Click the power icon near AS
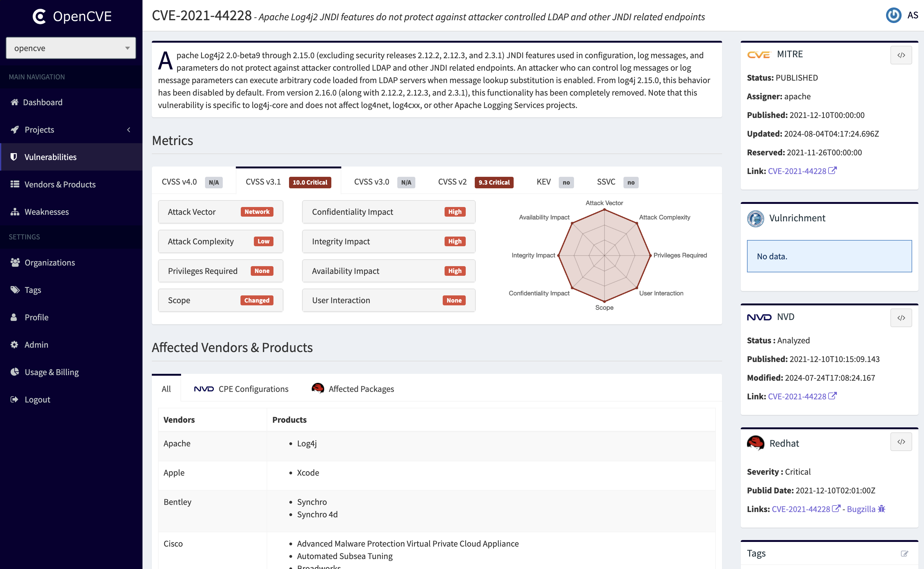 [893, 16]
